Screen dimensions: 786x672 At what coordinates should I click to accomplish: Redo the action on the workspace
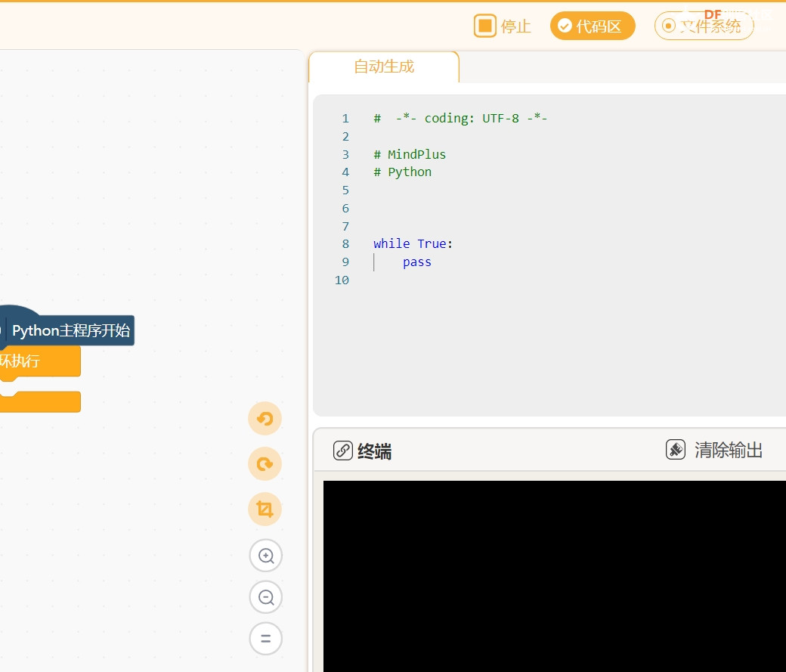[265, 463]
